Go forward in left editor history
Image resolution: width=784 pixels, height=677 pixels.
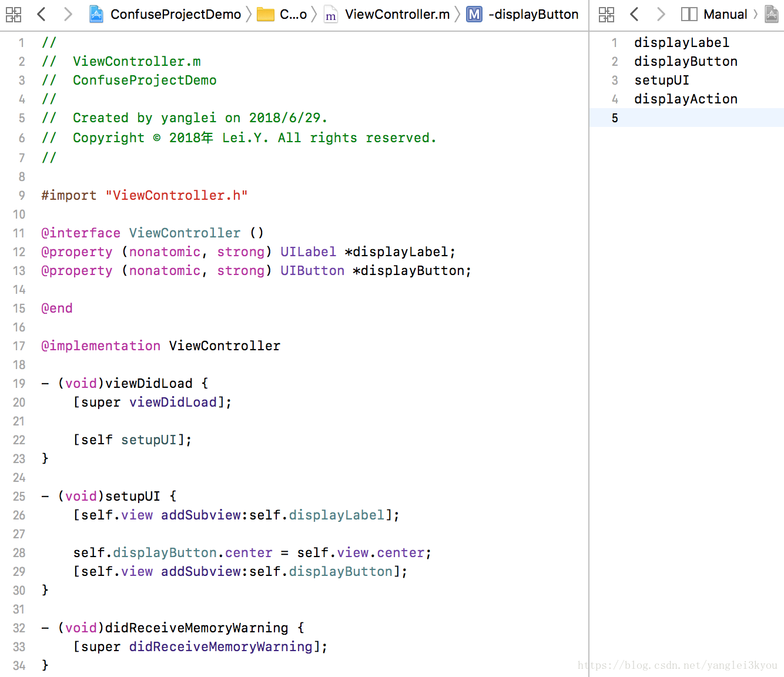pos(68,14)
